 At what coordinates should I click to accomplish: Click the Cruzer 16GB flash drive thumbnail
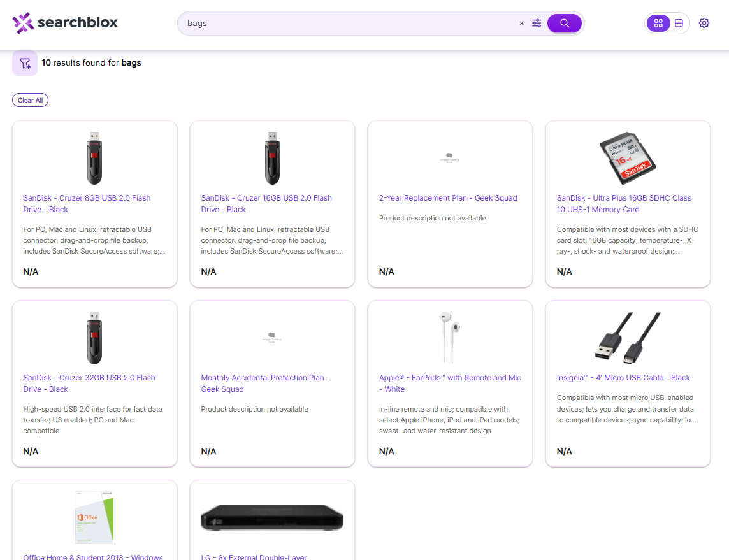click(x=272, y=158)
